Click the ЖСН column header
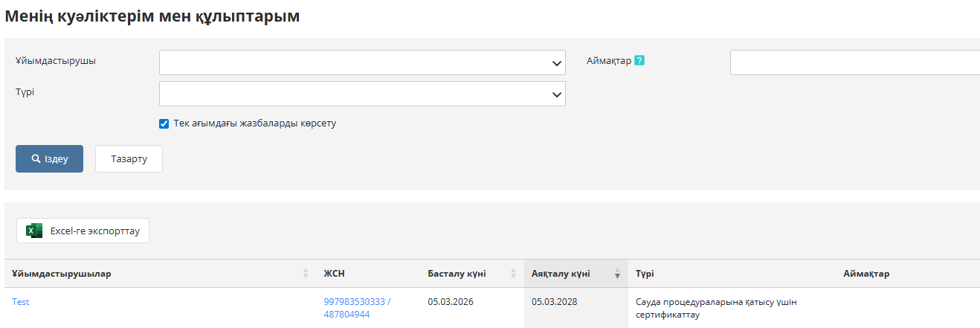 click(x=334, y=274)
